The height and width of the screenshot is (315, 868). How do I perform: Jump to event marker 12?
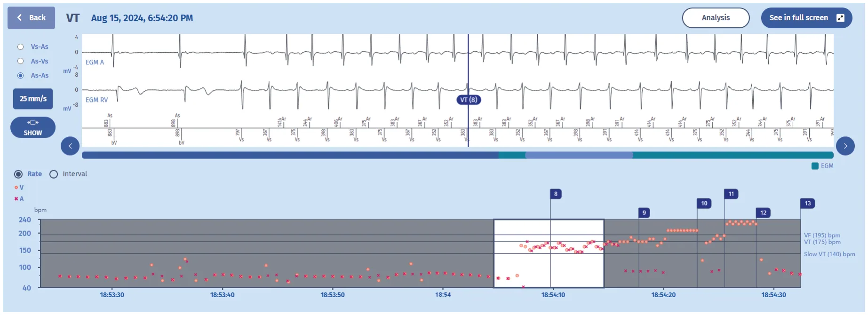763,213
